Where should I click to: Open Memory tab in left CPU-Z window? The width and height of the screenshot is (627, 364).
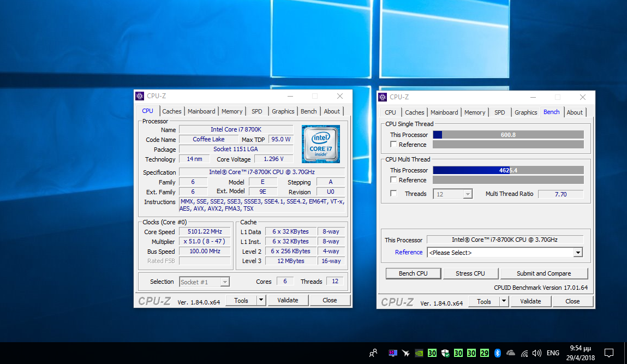[x=232, y=111]
